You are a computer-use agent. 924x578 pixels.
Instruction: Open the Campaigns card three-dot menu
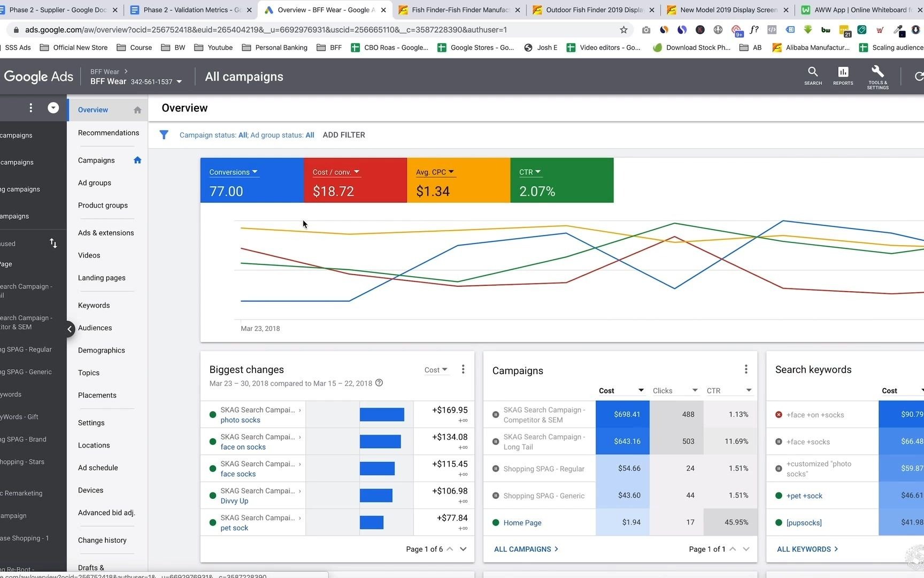[746, 369]
